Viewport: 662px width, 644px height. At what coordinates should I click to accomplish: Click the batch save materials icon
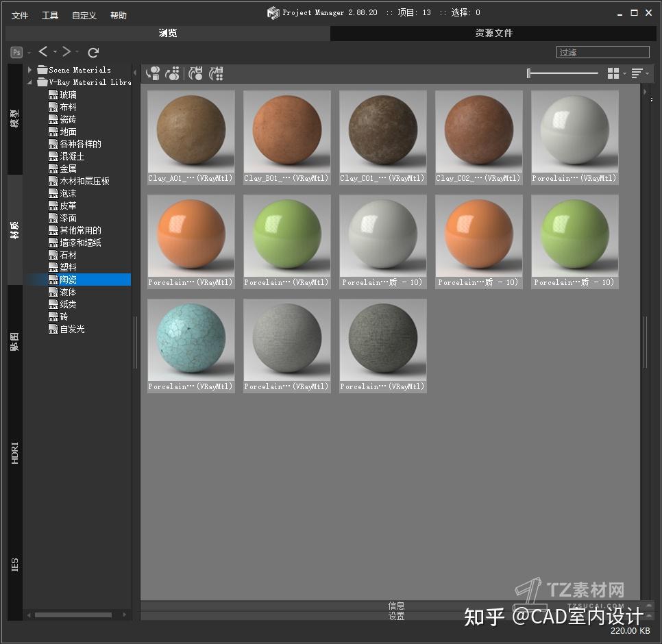[x=216, y=73]
